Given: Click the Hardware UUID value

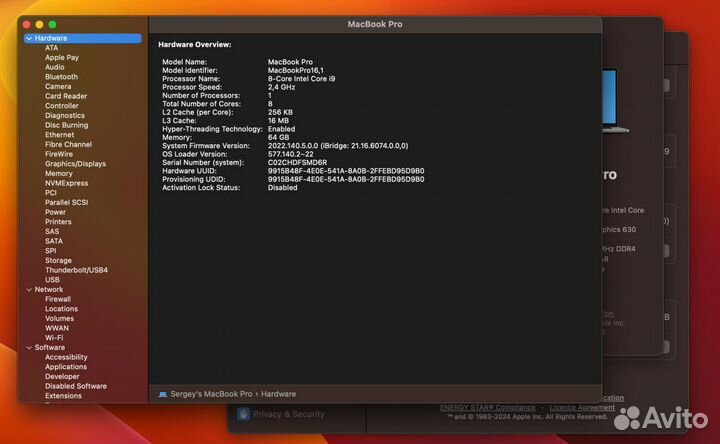Looking at the screenshot, I should (346, 171).
